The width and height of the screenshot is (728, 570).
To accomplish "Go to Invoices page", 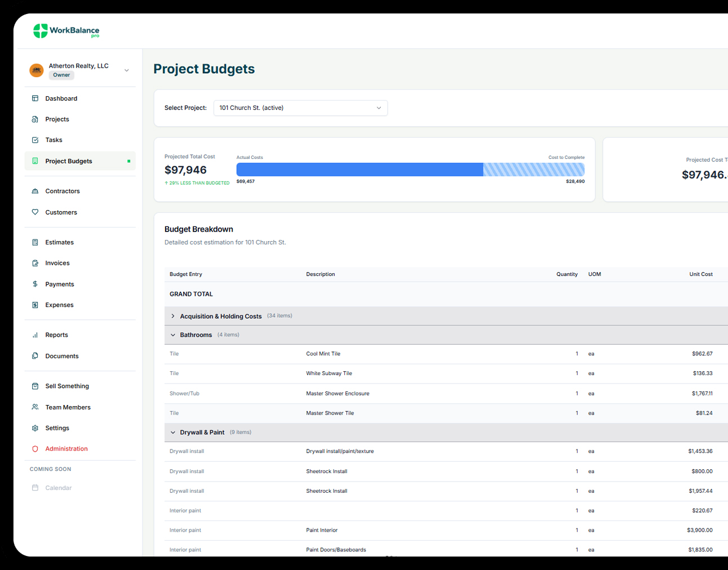I will [x=57, y=263].
